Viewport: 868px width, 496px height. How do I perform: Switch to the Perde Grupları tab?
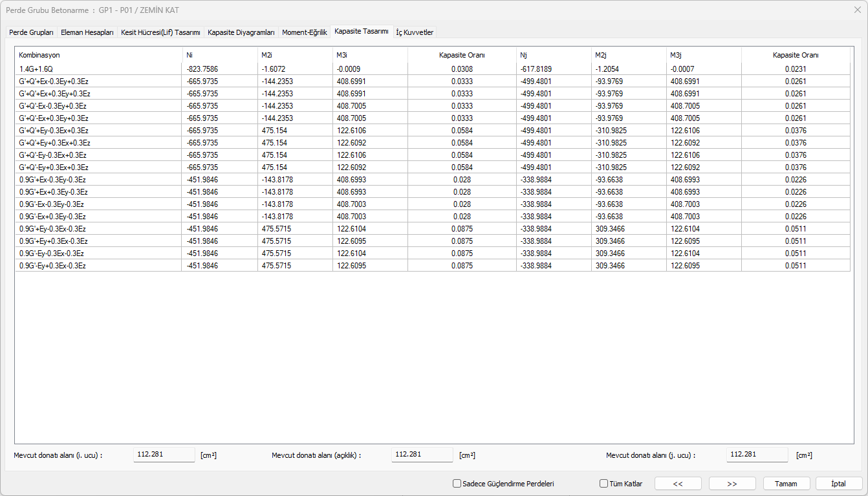31,32
